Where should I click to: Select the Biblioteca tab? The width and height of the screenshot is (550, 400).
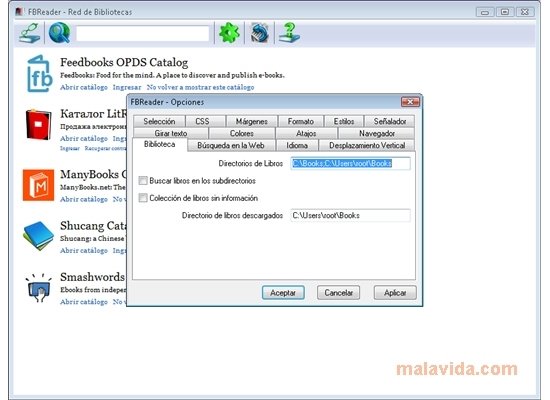(160, 144)
